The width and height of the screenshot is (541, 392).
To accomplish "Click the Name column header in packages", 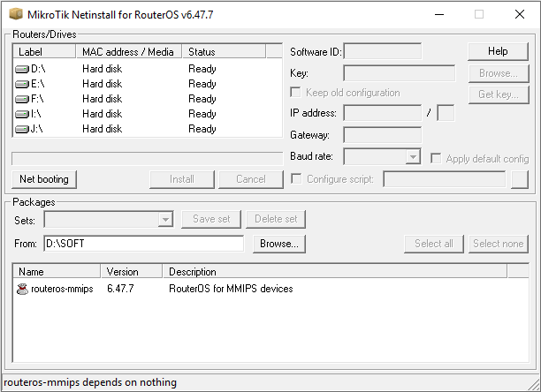I will pyautogui.click(x=57, y=271).
